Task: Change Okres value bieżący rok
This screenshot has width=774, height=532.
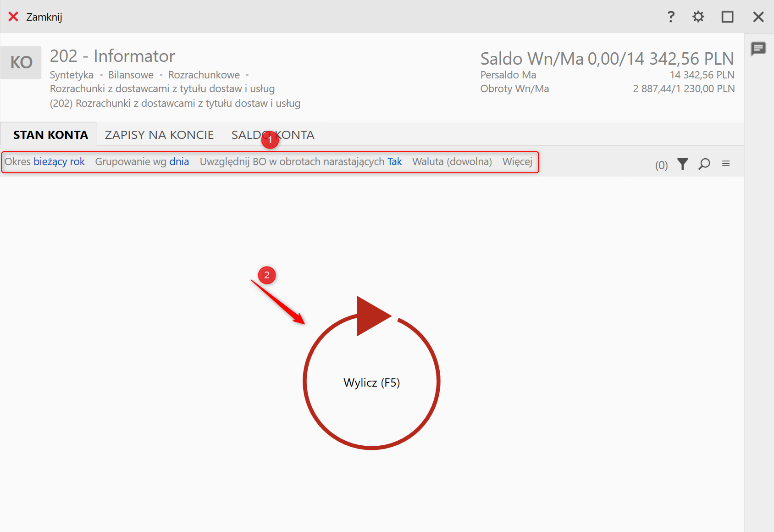Action: coord(59,162)
